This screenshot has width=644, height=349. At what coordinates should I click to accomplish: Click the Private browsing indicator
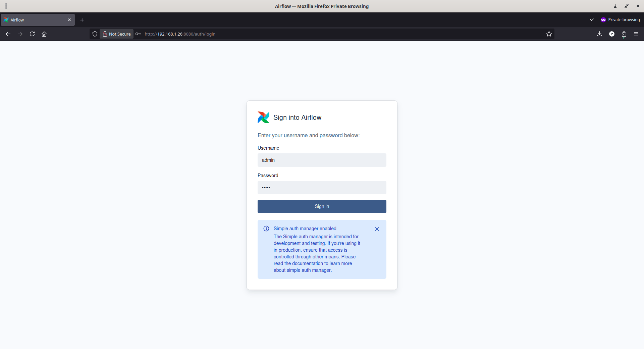point(620,20)
